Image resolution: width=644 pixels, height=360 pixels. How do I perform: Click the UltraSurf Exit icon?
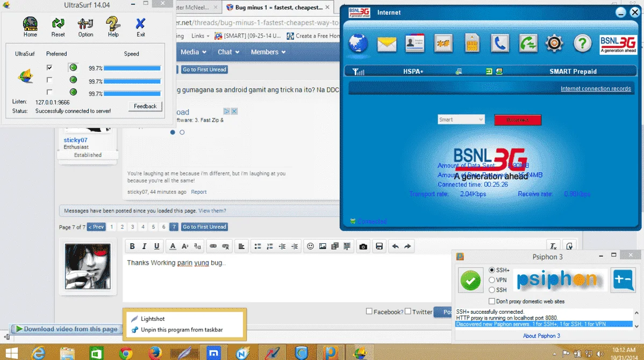140,27
